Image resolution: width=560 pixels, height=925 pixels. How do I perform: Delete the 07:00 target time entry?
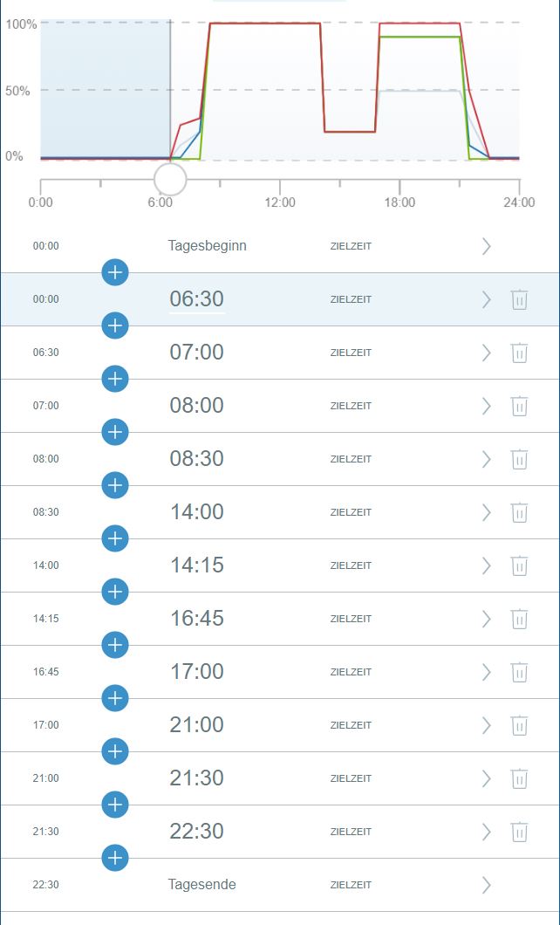[x=519, y=353]
